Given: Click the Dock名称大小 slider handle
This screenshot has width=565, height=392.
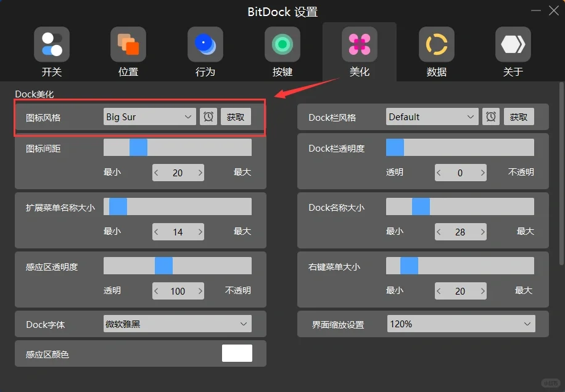Looking at the screenshot, I should click(x=421, y=206).
